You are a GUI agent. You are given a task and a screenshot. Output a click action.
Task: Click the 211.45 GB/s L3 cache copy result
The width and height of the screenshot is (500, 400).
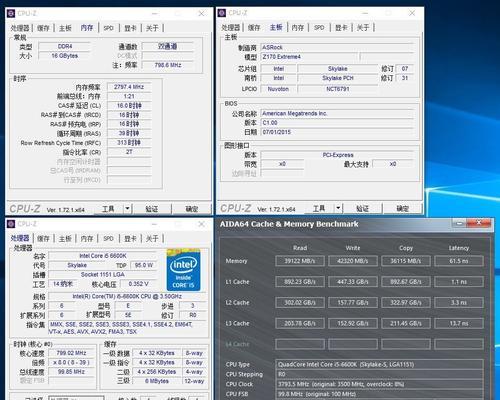click(x=406, y=323)
